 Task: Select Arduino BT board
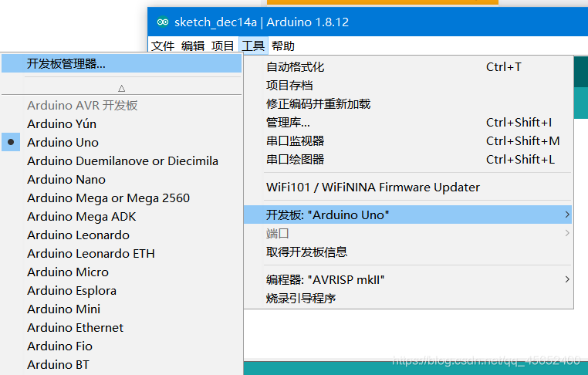pyautogui.click(x=121, y=364)
